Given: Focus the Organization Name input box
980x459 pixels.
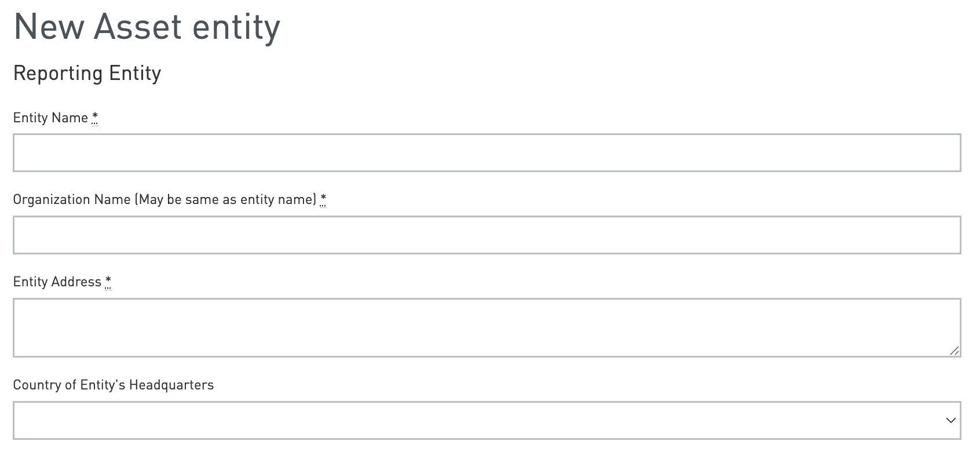Looking at the screenshot, I should [487, 235].
